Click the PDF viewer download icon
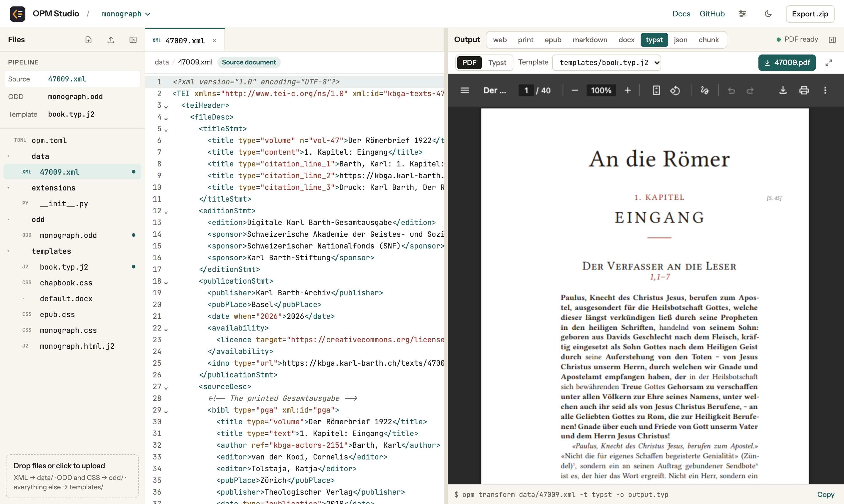The width and height of the screenshot is (844, 504). (783, 90)
